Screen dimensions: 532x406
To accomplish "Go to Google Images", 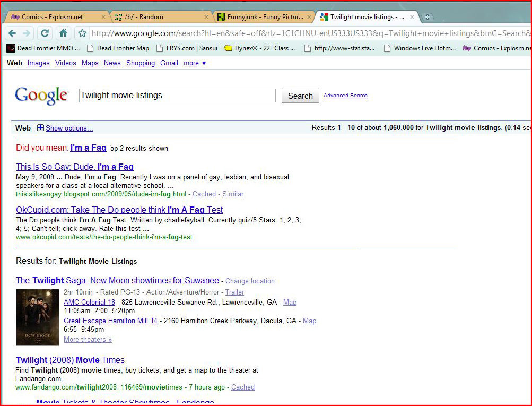I will click(38, 63).
